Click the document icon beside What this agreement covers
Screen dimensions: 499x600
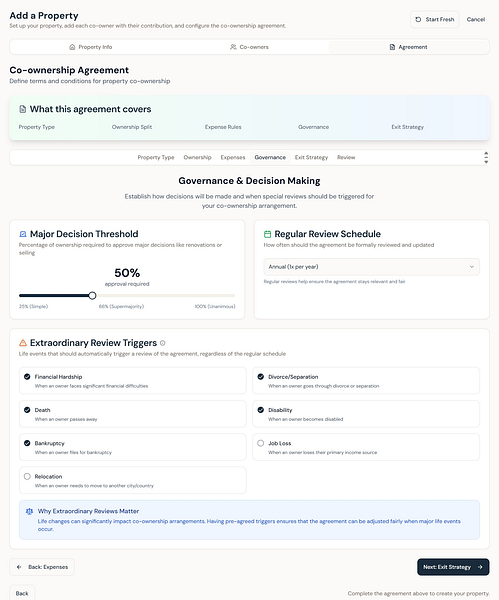pos(23,109)
